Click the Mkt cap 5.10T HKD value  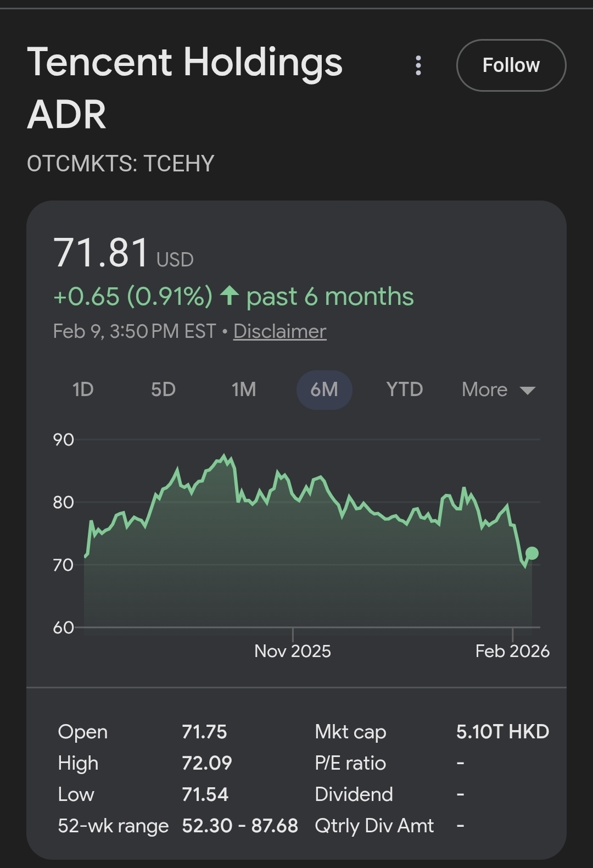(x=502, y=732)
